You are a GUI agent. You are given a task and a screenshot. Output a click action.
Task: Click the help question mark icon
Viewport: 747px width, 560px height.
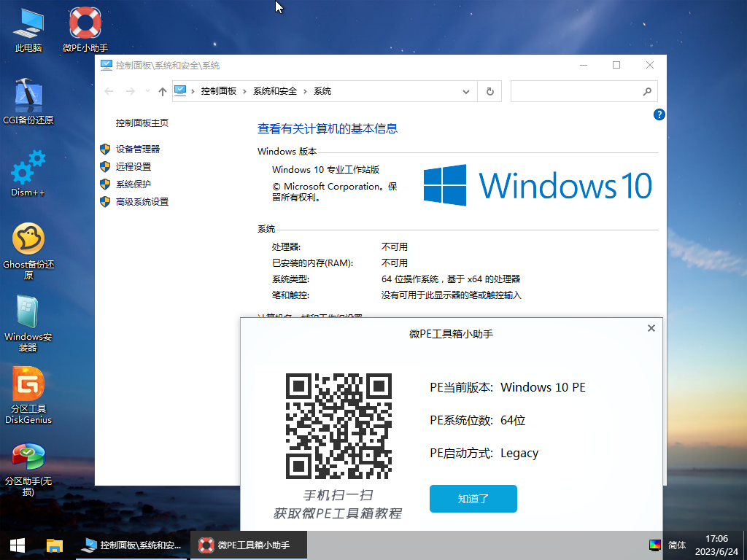659,114
